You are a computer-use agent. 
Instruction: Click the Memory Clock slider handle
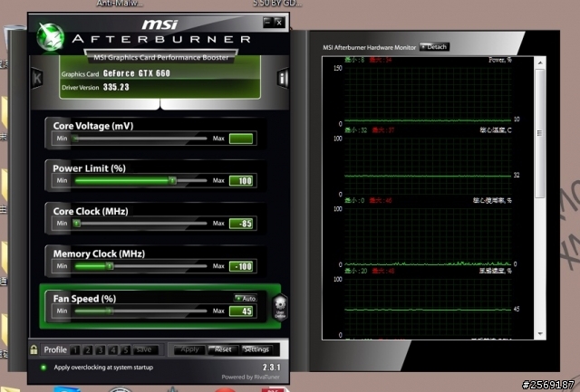click(110, 266)
